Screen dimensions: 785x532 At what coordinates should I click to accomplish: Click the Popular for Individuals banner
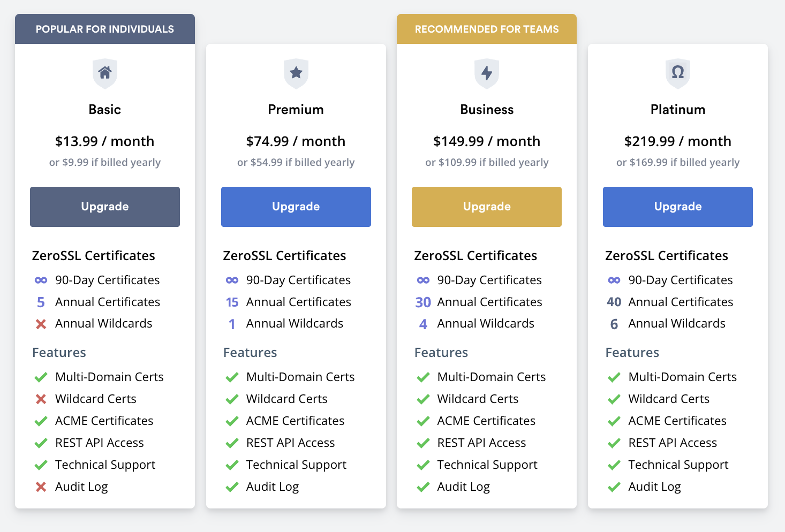point(105,29)
